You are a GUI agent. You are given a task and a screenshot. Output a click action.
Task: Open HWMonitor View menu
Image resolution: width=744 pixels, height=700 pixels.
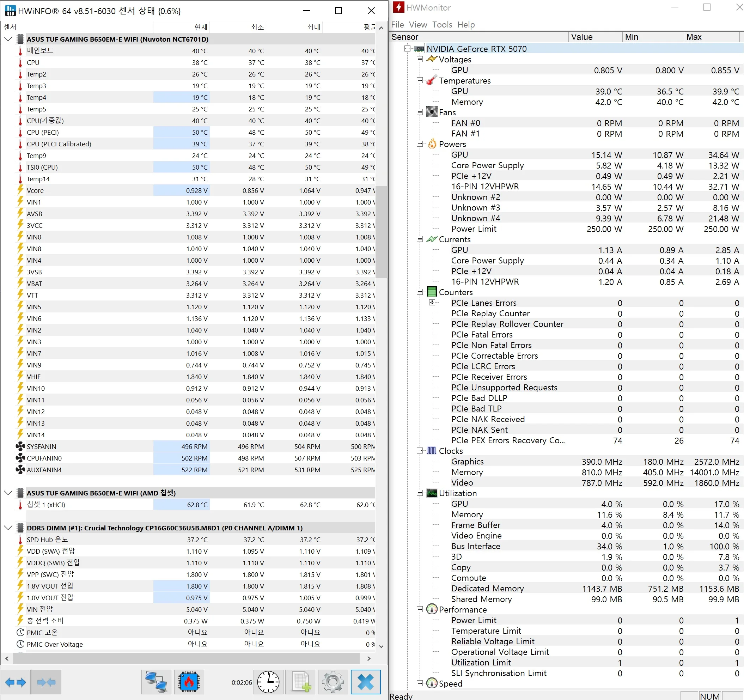(x=418, y=25)
